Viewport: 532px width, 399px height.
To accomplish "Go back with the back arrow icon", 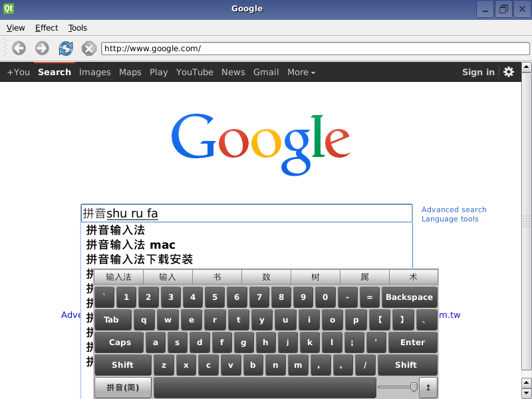I will pos(19,48).
